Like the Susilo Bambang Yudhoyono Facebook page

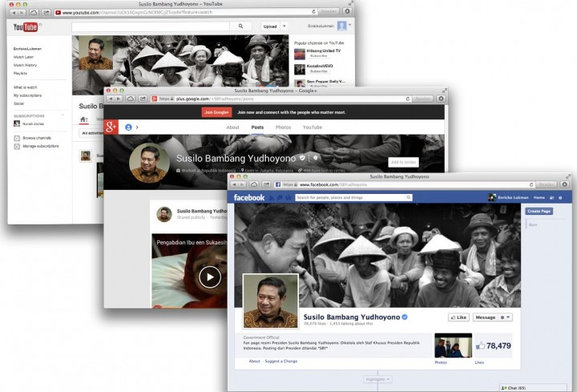458,317
